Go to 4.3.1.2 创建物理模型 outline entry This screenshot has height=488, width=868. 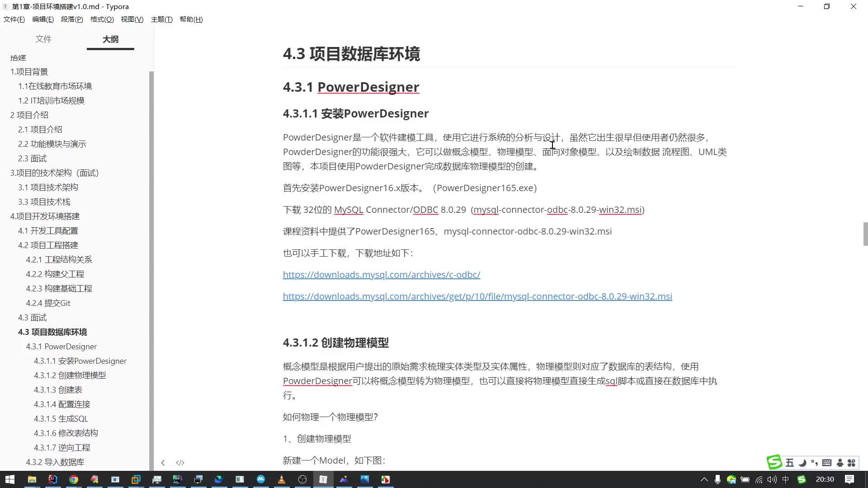pos(70,375)
